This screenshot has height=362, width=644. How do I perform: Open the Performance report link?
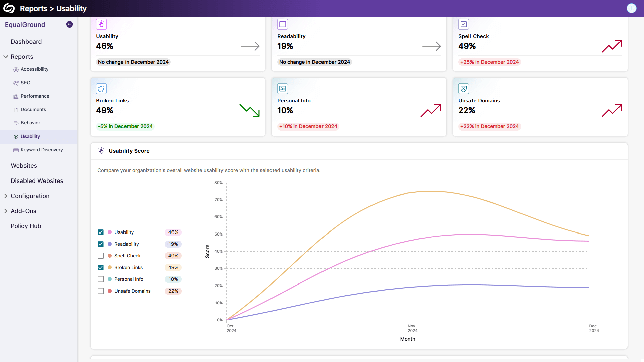(35, 96)
